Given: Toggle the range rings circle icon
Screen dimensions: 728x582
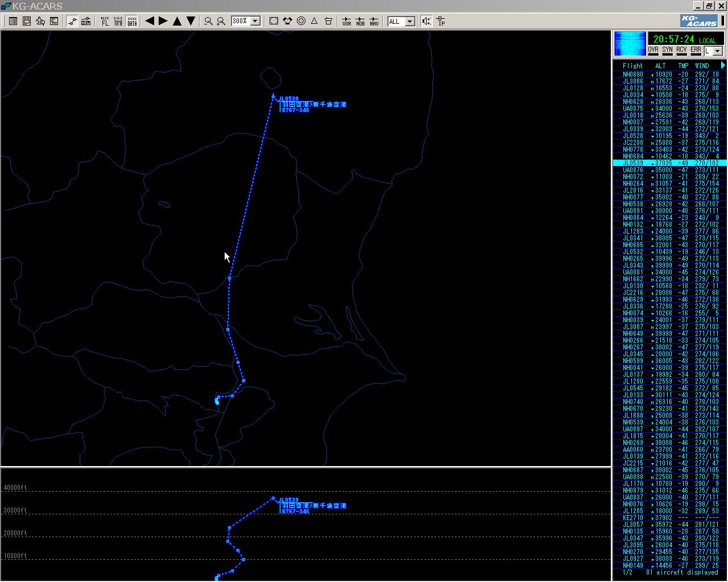Looking at the screenshot, I should [301, 21].
